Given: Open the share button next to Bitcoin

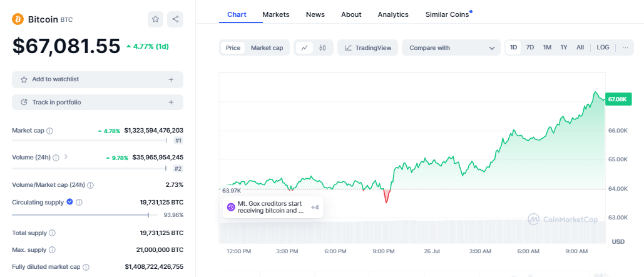Looking at the screenshot, I should tap(175, 19).
